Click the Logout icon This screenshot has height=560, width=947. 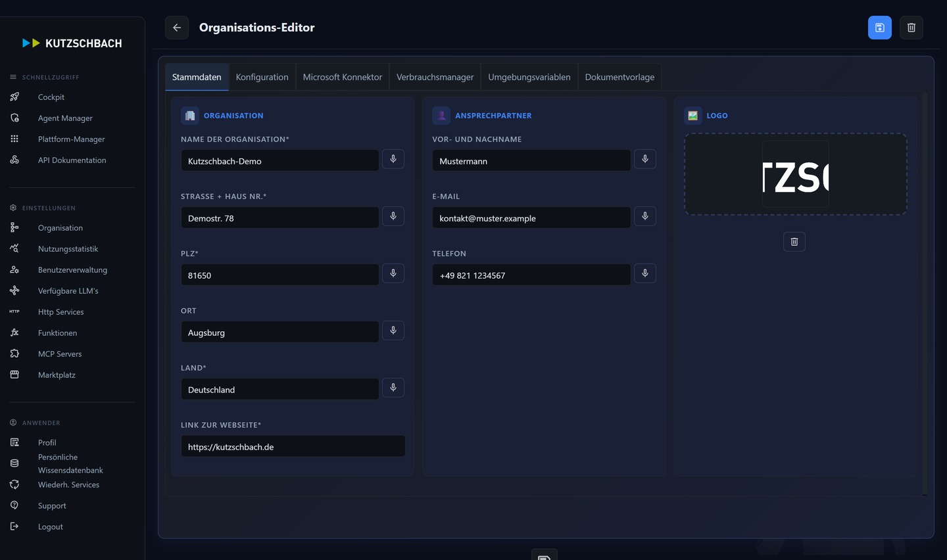(14, 526)
